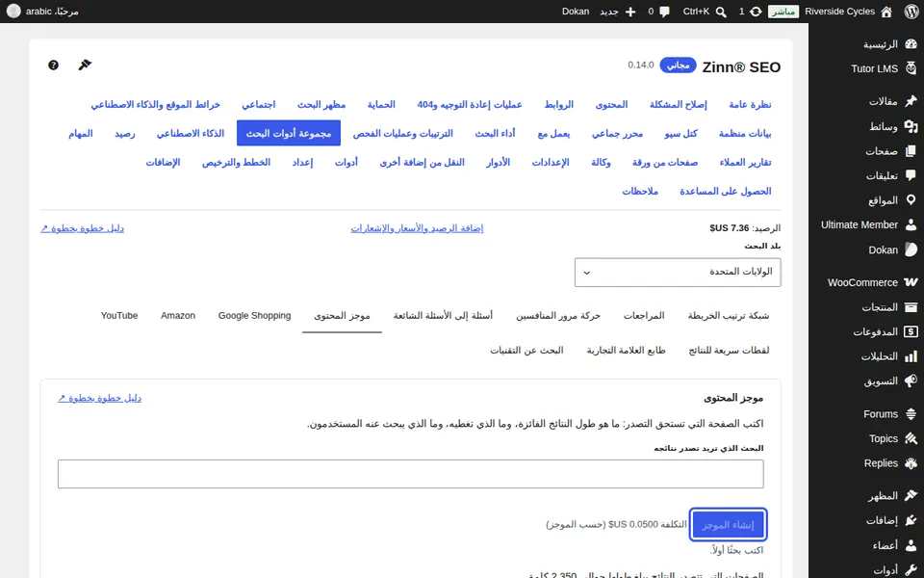This screenshot has height=578, width=924.
Task: Expand the search country dropdown الولايات المتحدة
Action: tap(678, 272)
